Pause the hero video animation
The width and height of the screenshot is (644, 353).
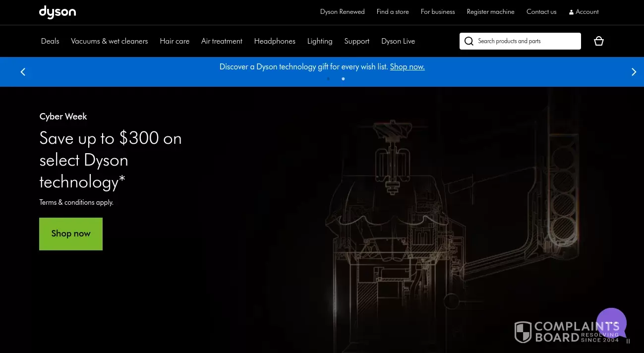[x=628, y=341]
